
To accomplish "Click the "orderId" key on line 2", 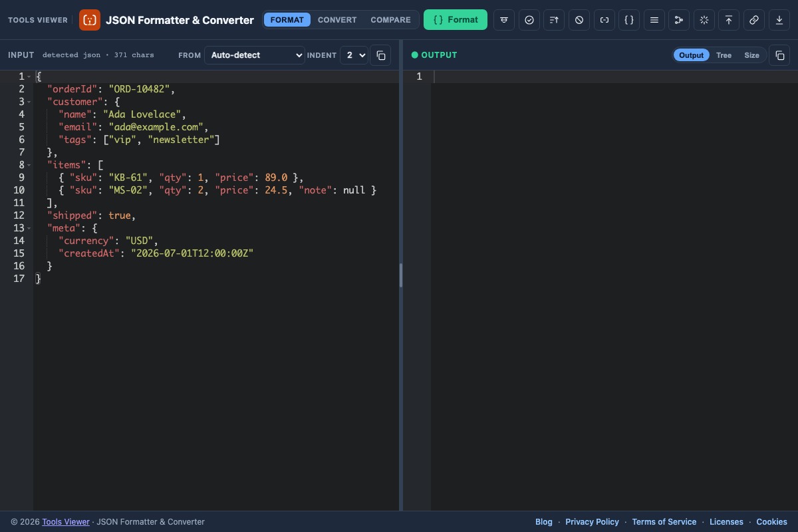I will 72,89.
